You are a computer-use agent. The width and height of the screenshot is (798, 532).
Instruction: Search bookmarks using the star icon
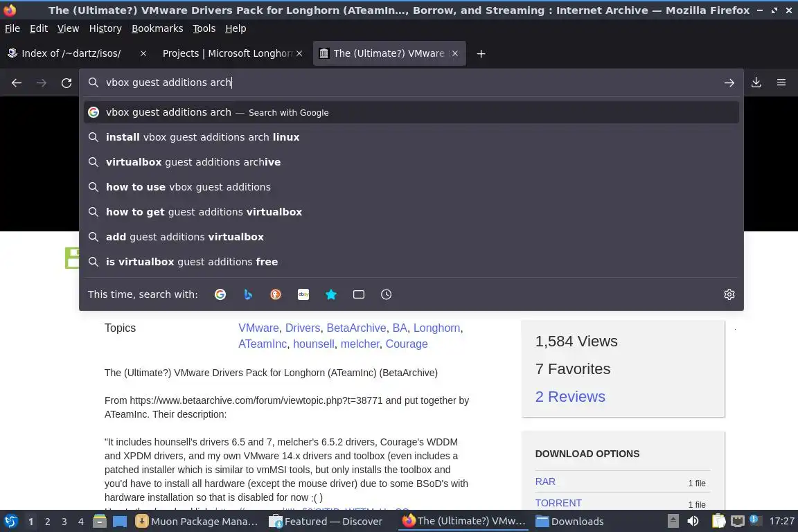331,294
